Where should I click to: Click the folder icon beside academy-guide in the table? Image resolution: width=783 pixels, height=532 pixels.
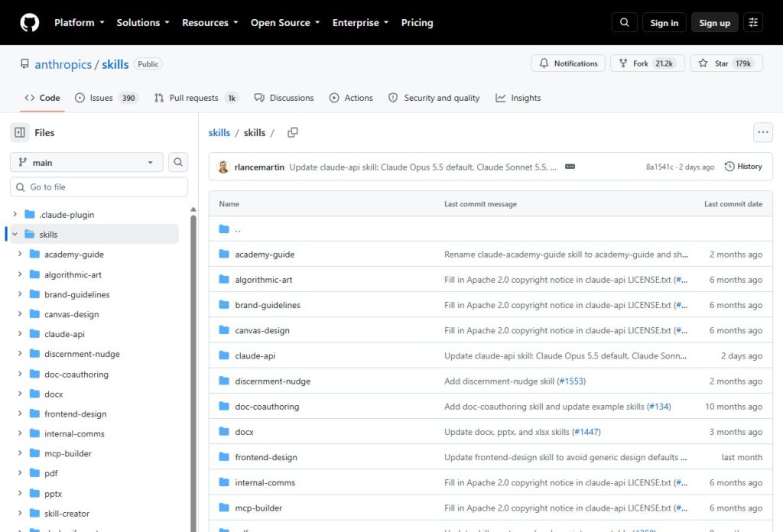click(x=224, y=255)
